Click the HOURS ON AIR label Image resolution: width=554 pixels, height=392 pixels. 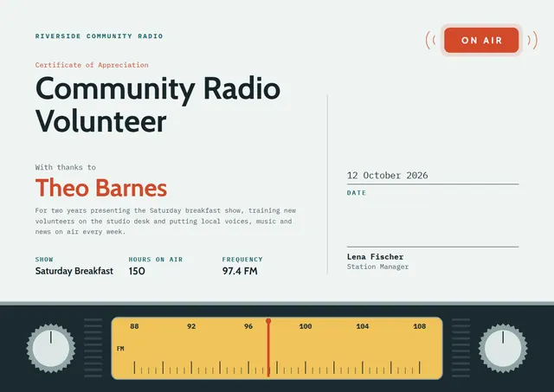156,260
